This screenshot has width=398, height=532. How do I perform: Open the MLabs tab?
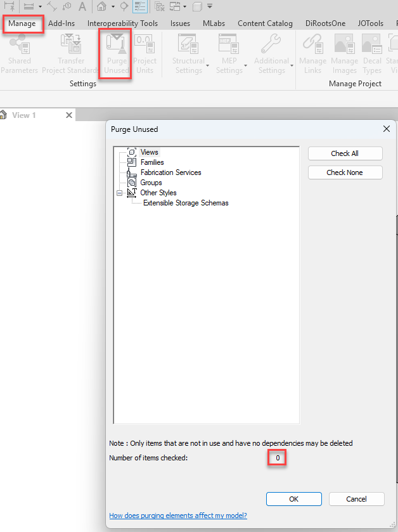(x=214, y=23)
